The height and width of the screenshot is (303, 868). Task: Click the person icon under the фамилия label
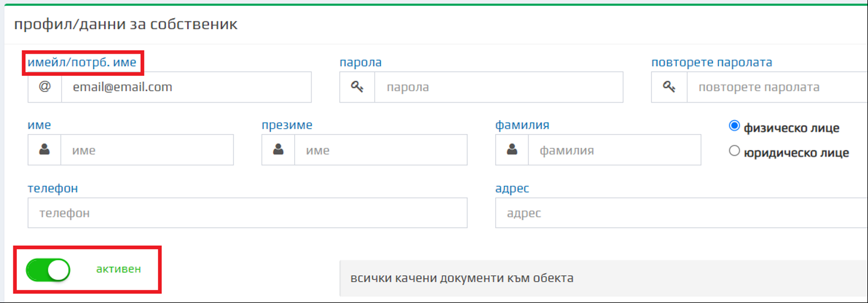pyautogui.click(x=512, y=150)
